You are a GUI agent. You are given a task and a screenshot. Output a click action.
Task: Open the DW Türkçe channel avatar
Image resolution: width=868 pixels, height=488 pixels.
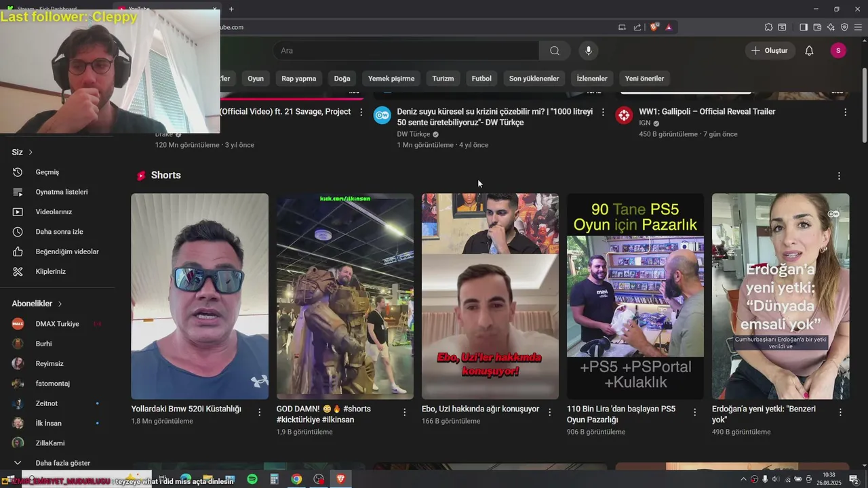pyautogui.click(x=382, y=115)
